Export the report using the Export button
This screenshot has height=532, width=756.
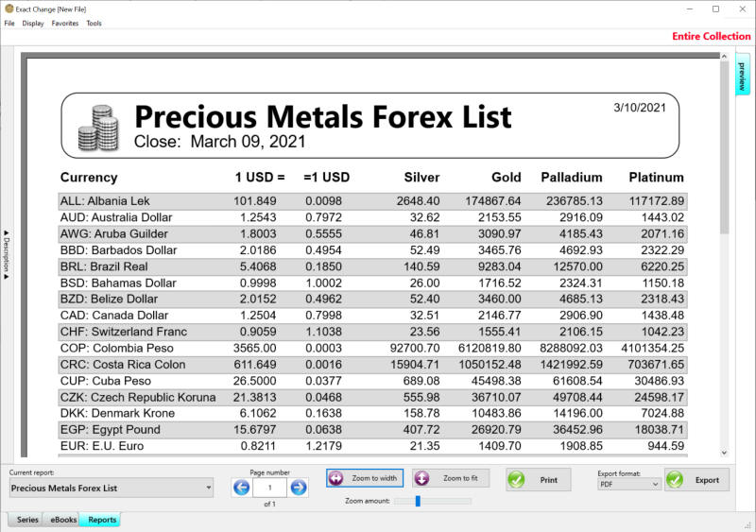click(x=696, y=480)
